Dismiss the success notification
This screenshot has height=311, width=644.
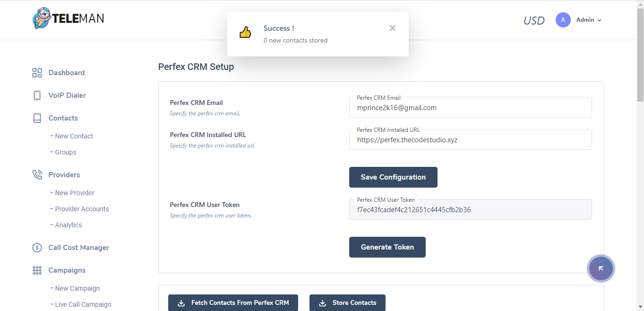(x=393, y=27)
